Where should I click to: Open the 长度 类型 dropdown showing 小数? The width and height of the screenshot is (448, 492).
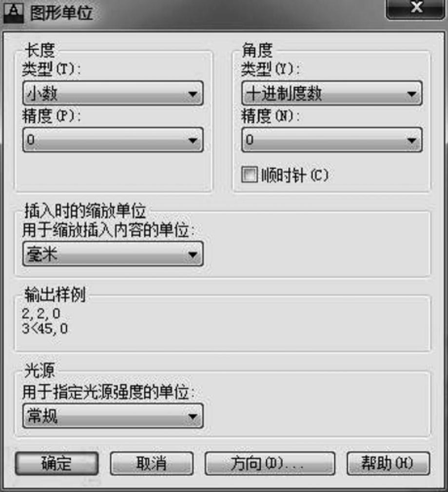[x=113, y=93]
